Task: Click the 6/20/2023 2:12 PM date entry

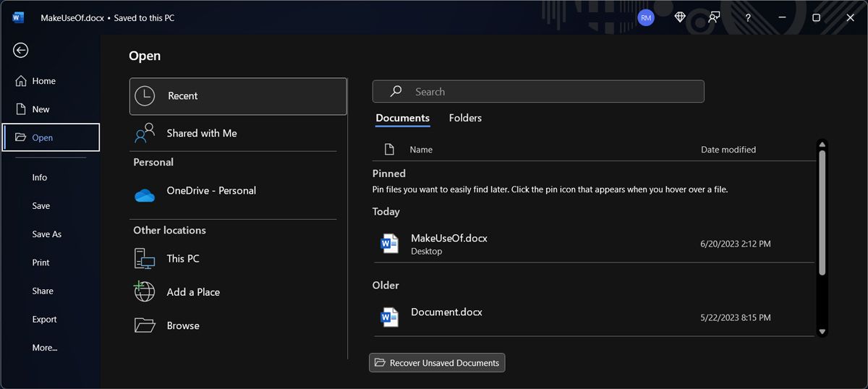Action: 736,244
